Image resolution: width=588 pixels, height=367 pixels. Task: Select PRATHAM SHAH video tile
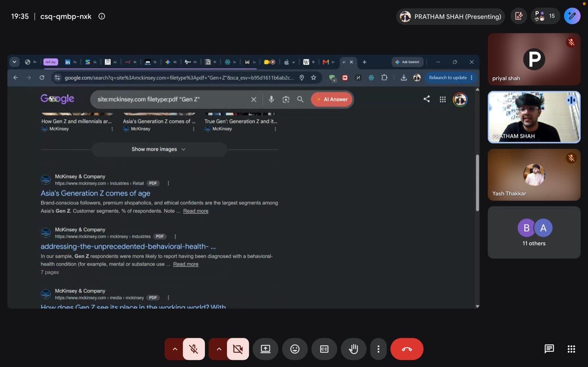point(534,117)
